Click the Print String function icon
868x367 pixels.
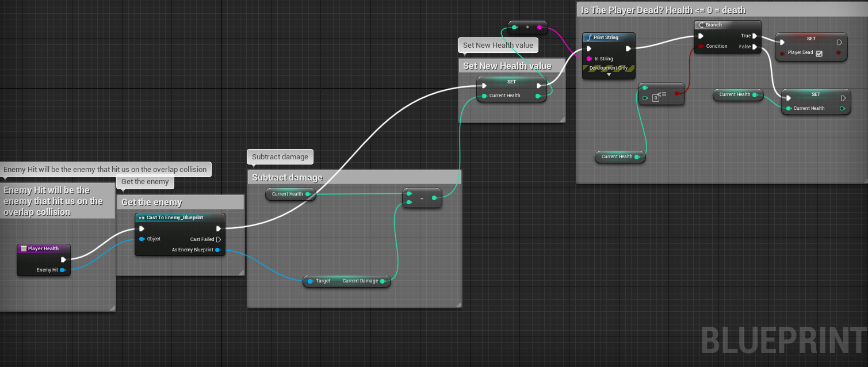coord(589,37)
